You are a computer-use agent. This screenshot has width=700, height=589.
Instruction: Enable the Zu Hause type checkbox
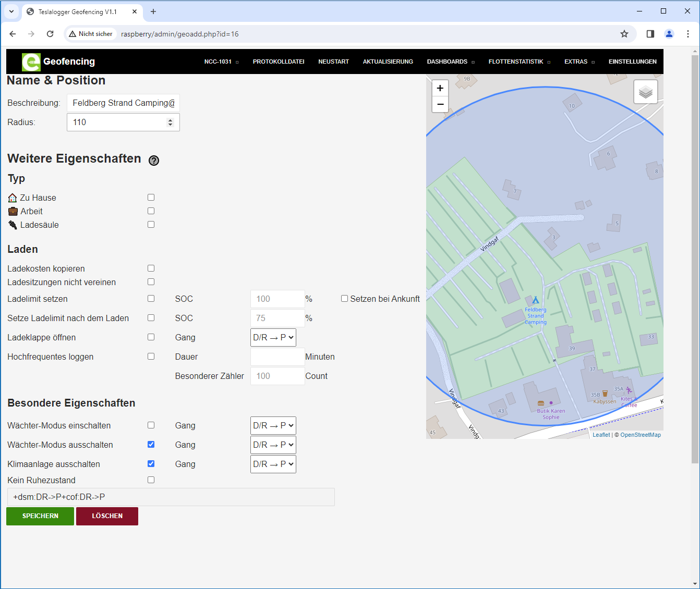coord(151,198)
